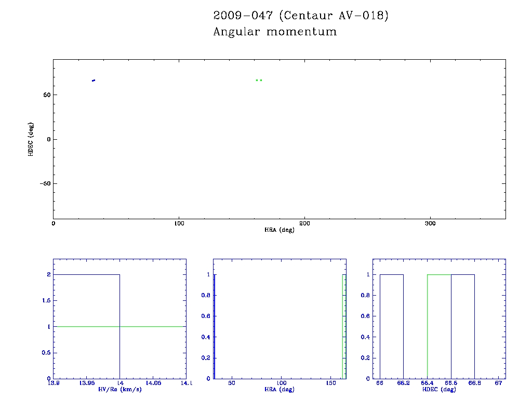Image resolution: width=532 pixels, height=399 pixels.
Task: Click the 'HV/Re (km/s)' axis label
Action: (120, 389)
